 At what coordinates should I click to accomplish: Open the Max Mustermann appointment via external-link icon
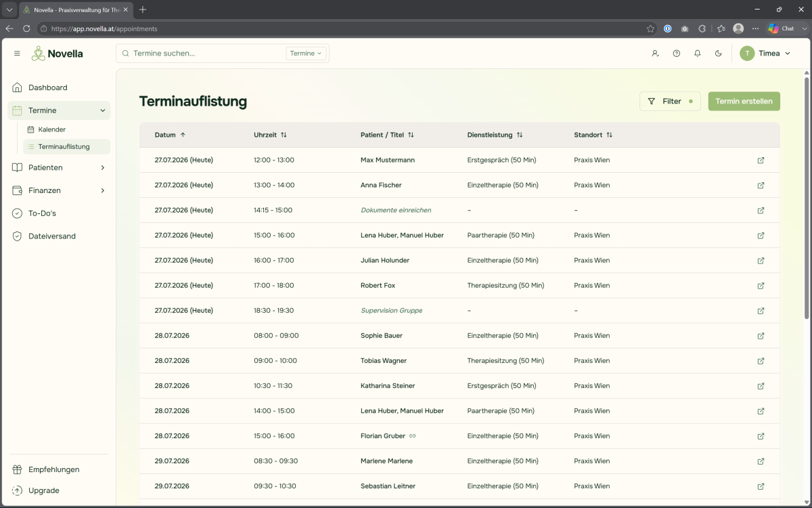[x=761, y=161]
